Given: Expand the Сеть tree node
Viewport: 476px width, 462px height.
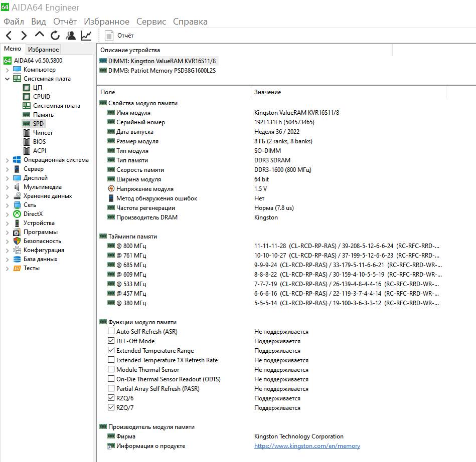Looking at the screenshot, I should 8,205.
